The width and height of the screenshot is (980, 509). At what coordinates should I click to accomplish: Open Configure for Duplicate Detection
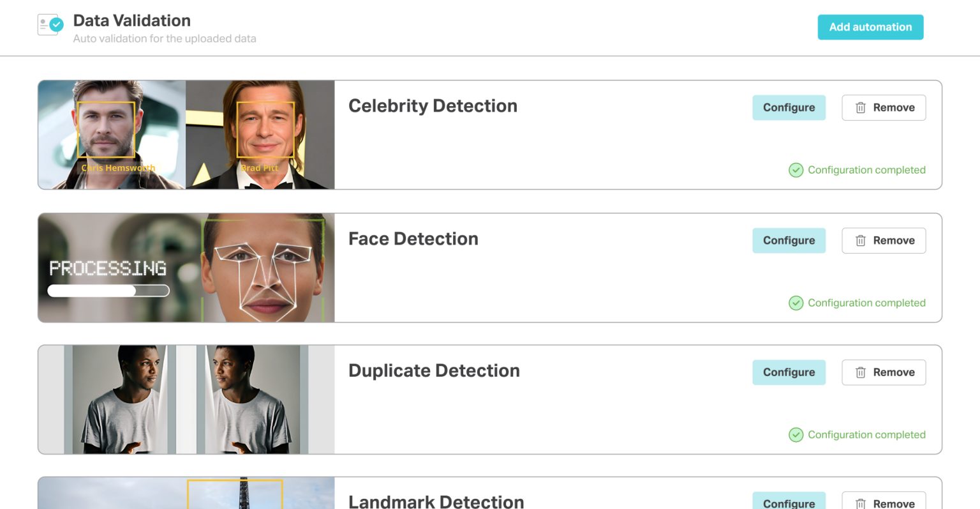(x=789, y=372)
